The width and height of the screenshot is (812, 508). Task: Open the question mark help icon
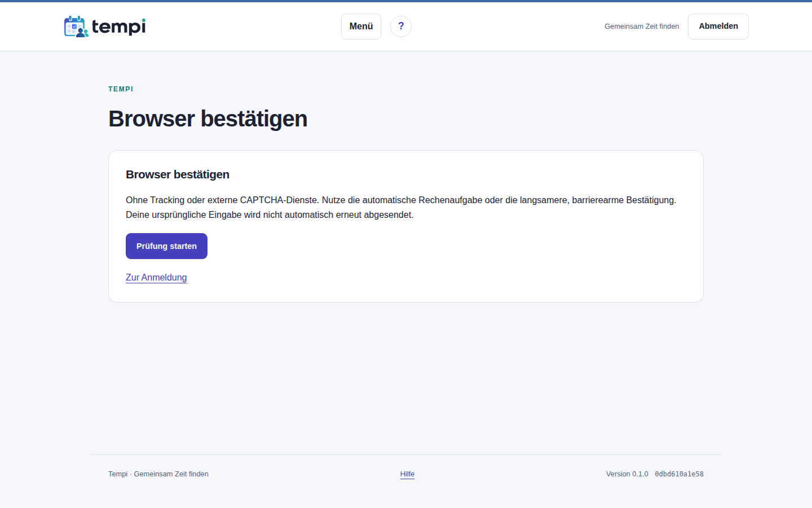pos(401,27)
